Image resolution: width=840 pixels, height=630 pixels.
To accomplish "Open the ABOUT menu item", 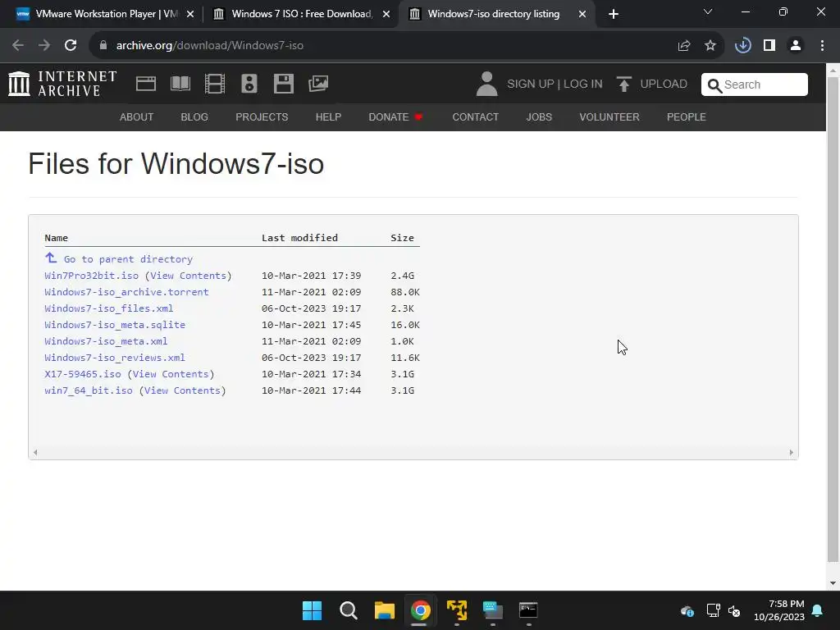I will [137, 116].
